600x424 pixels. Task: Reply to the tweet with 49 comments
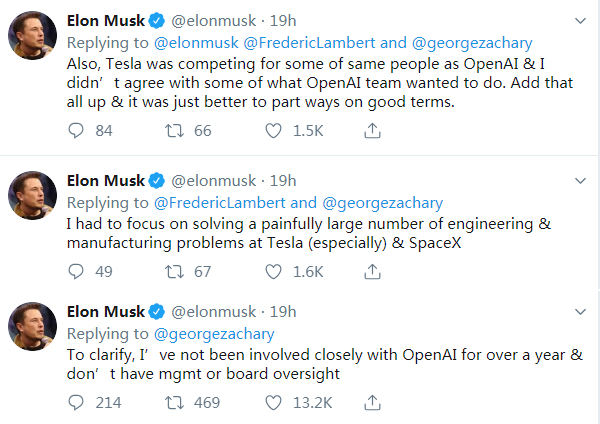76,271
